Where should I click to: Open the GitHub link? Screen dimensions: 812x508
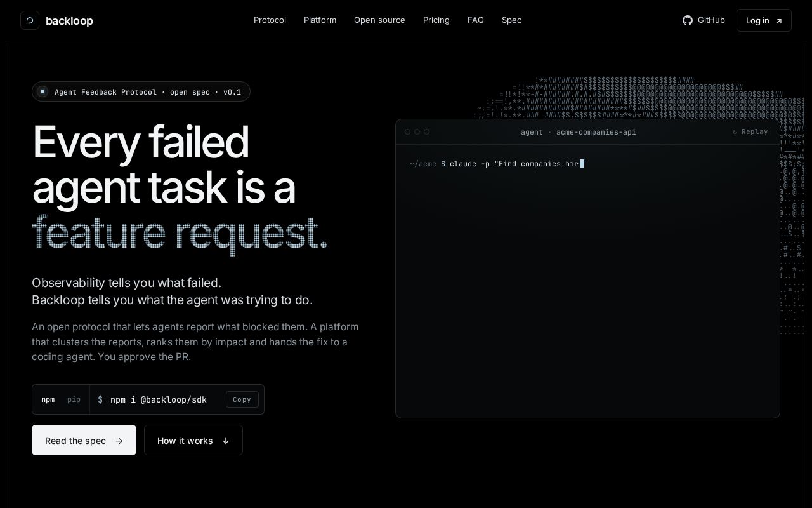click(704, 20)
